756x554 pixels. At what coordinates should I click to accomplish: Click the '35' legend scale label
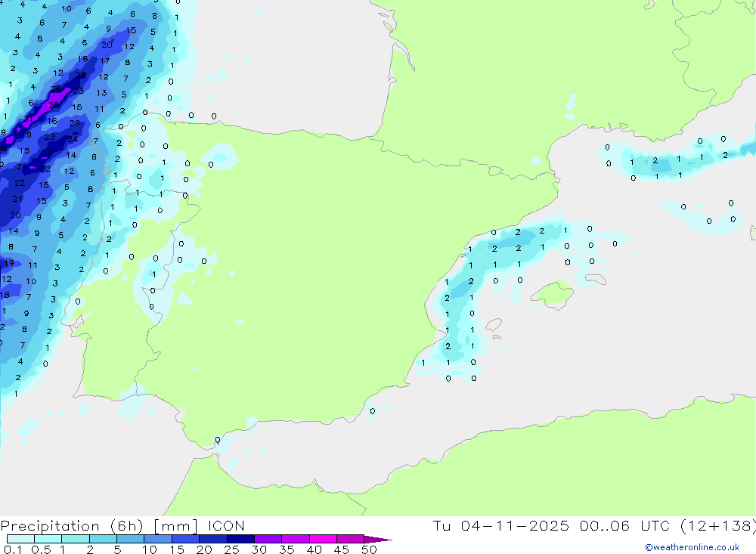pyautogui.click(x=287, y=549)
